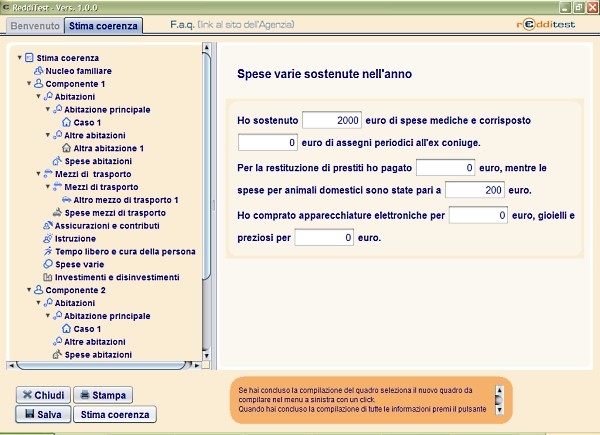Focus the spese mediche field showing 2000
Image resolution: width=600 pixels, height=435 pixels.
click(x=332, y=120)
